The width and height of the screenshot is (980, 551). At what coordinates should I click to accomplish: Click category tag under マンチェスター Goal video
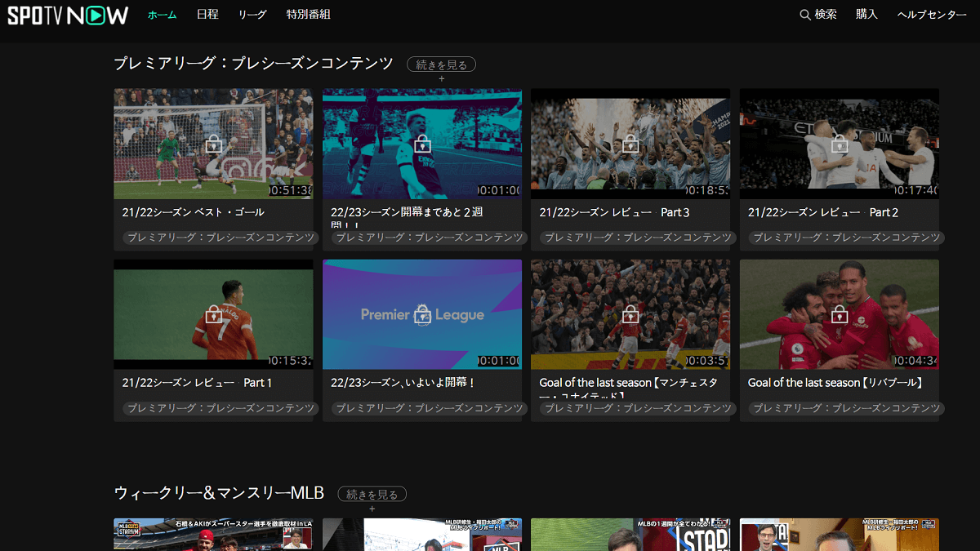637,408
